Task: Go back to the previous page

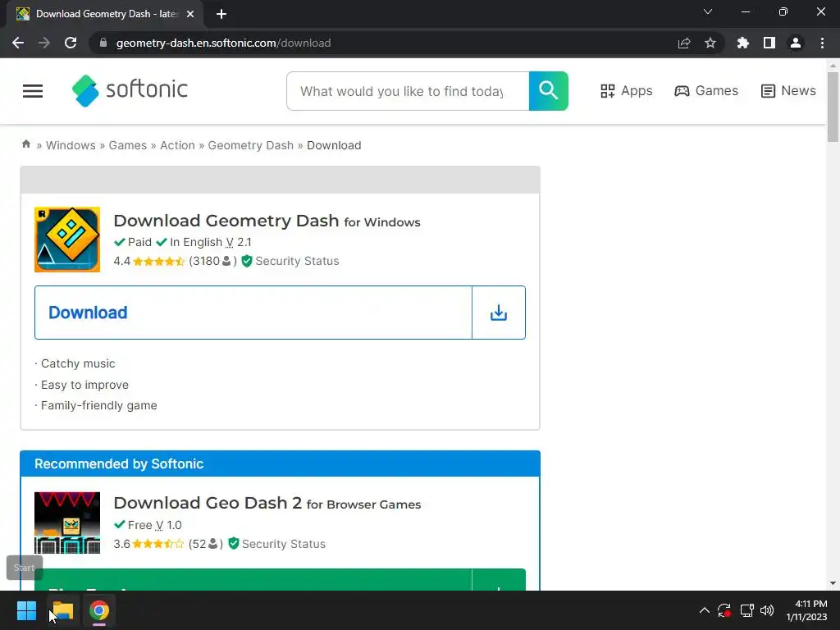Action: (18, 43)
